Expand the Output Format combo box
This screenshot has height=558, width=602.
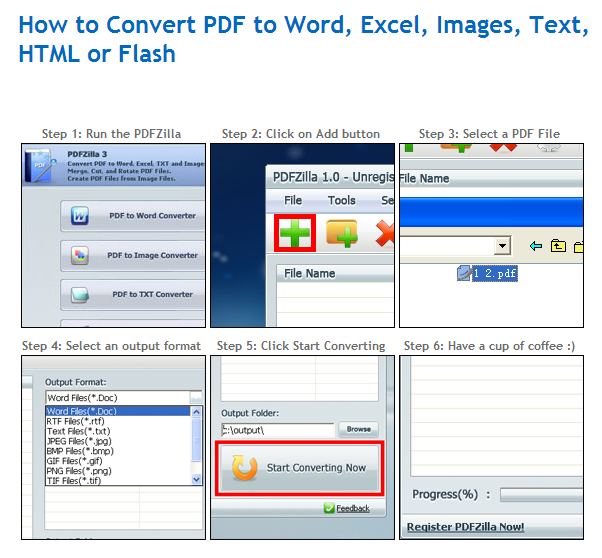196,397
